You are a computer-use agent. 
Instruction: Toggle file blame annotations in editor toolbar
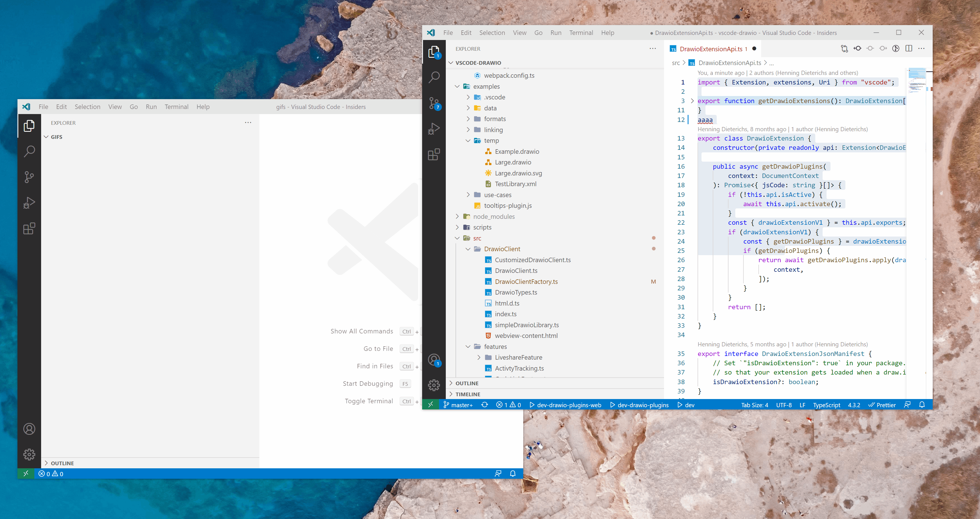tap(896, 48)
